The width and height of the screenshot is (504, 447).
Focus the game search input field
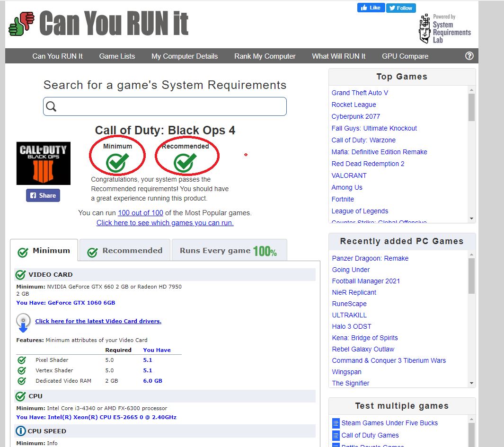tap(165, 106)
